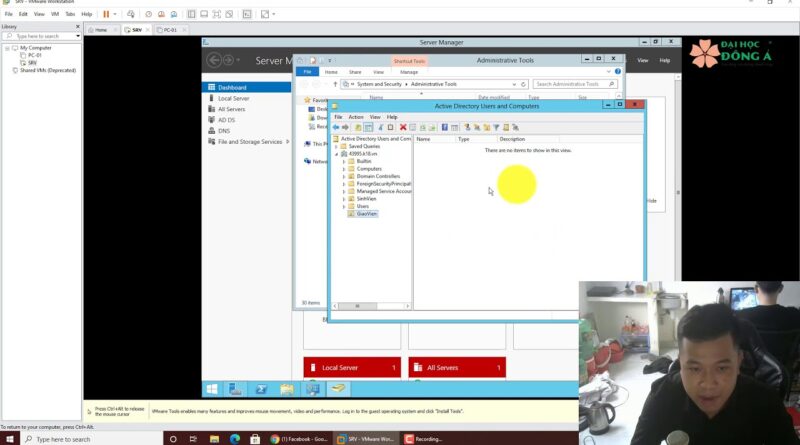Open Chrome Facebook window on host taskbar

coord(299,439)
